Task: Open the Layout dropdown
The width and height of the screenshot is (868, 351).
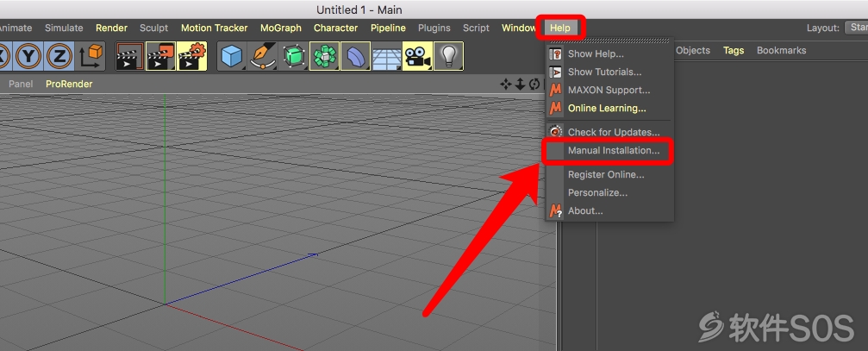Action: tap(857, 28)
